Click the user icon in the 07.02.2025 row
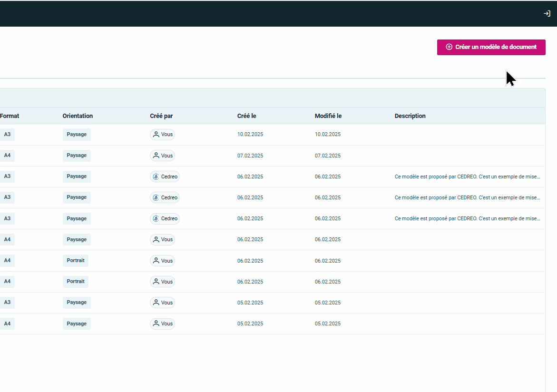This screenshot has width=557, height=392. pyautogui.click(x=156, y=156)
